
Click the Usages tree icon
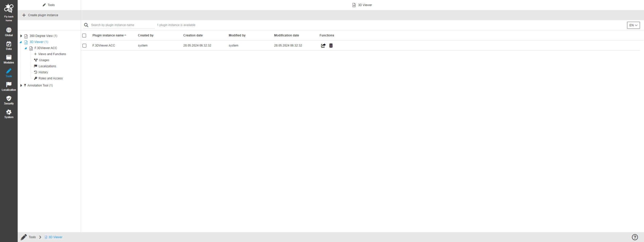coord(36,60)
